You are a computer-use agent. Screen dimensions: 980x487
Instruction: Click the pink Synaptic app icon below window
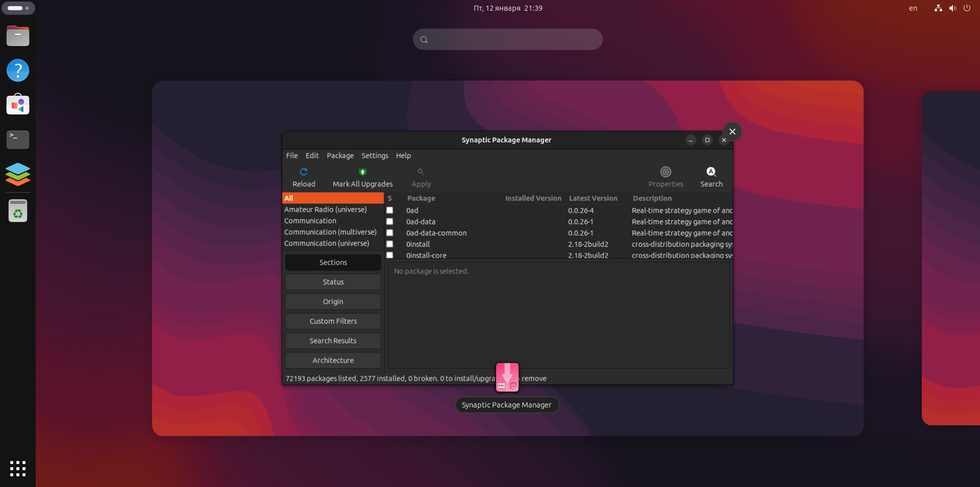click(507, 377)
